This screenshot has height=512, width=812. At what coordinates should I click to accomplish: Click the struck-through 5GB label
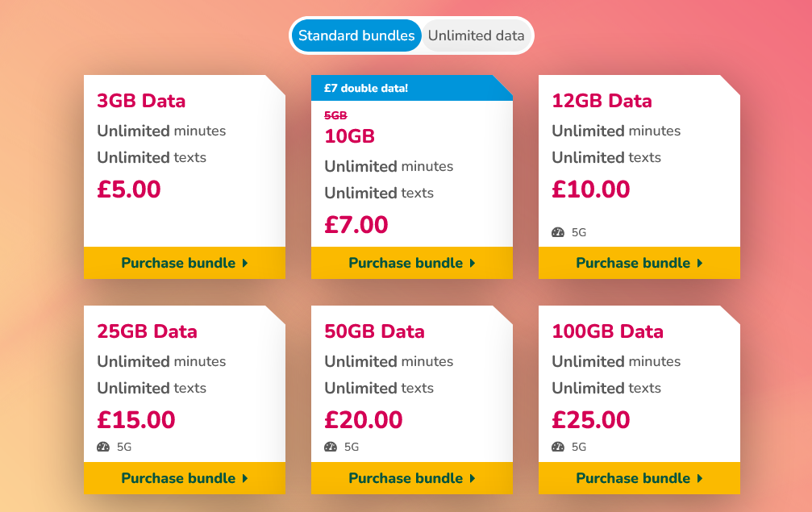(335, 115)
